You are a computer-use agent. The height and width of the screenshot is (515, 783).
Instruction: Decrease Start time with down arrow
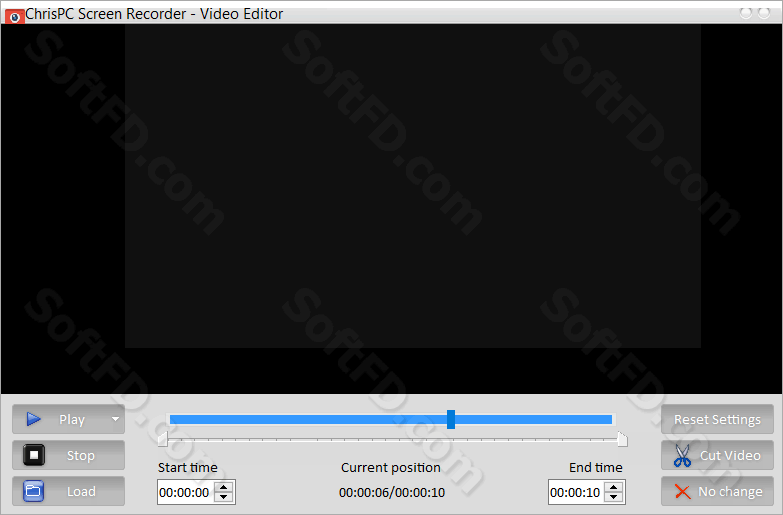[x=224, y=497]
